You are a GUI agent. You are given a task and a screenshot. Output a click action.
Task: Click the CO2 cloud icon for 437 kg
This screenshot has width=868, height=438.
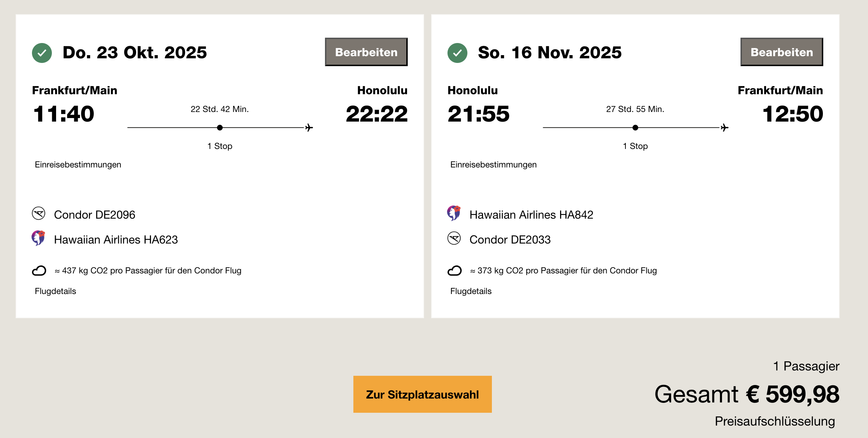(x=39, y=271)
